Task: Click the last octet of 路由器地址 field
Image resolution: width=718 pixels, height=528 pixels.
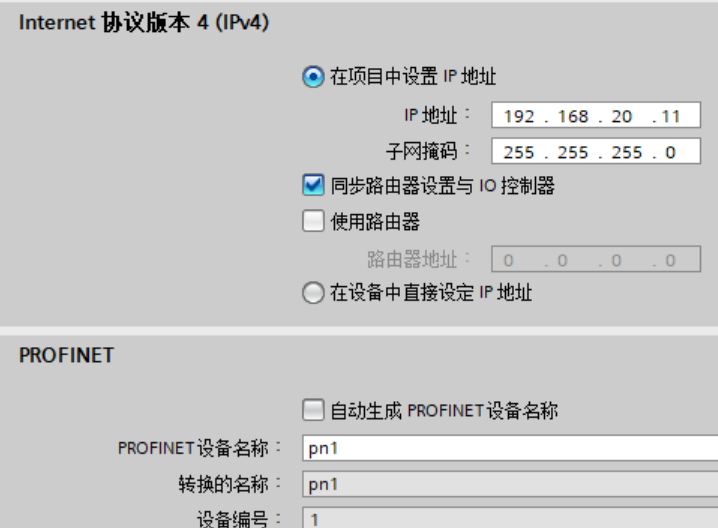Action: click(x=670, y=260)
